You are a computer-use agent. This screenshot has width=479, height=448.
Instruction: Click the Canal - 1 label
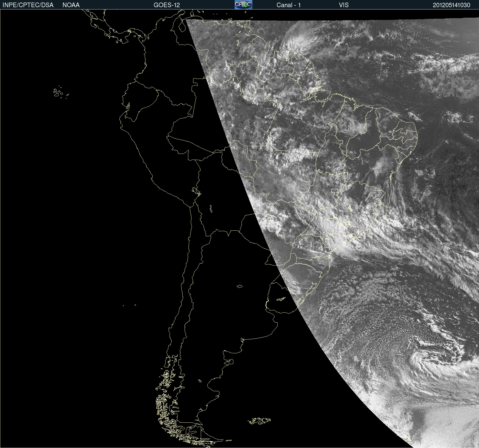click(288, 5)
